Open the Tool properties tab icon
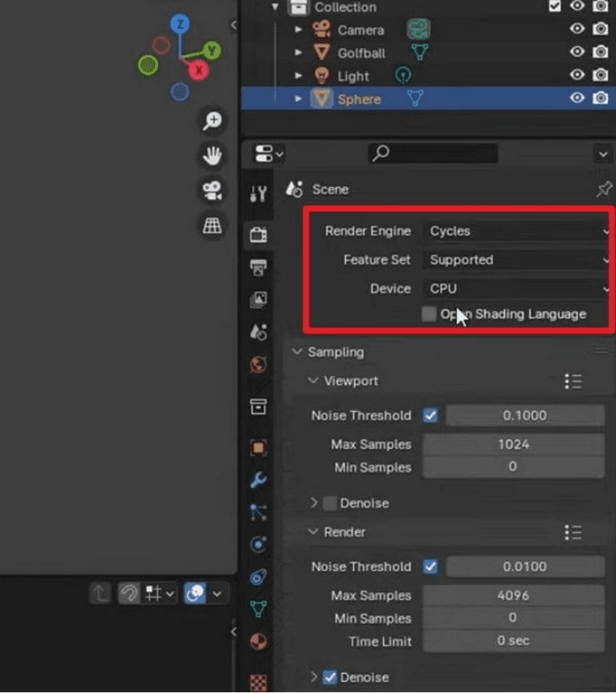616x693 pixels. (x=258, y=194)
